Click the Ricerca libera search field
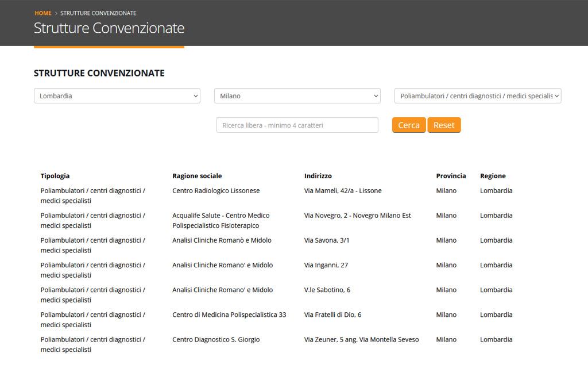588x368 pixels. point(297,125)
